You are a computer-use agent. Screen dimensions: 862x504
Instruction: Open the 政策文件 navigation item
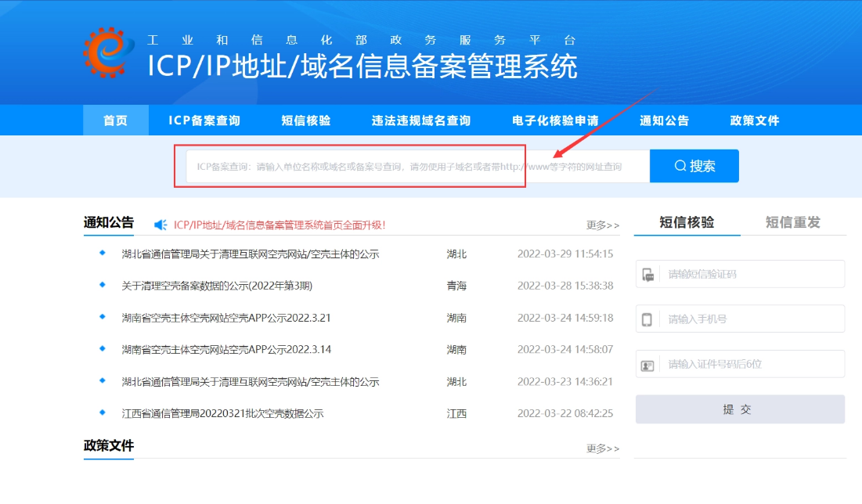pos(755,121)
